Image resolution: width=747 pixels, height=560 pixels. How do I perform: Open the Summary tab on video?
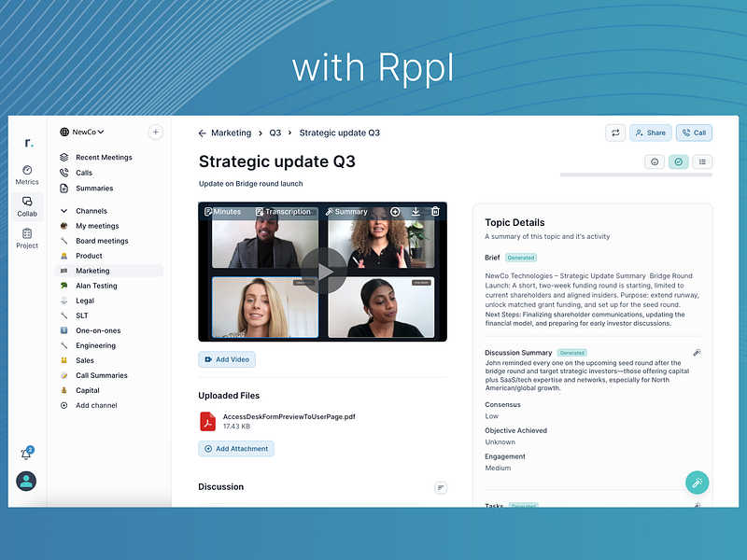pos(345,212)
